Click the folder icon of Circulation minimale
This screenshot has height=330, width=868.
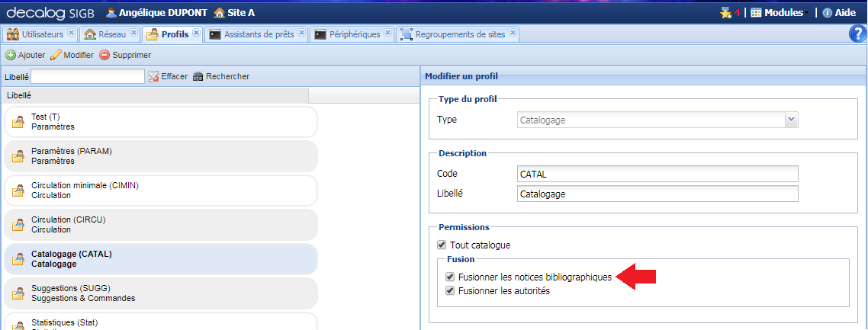point(19,191)
